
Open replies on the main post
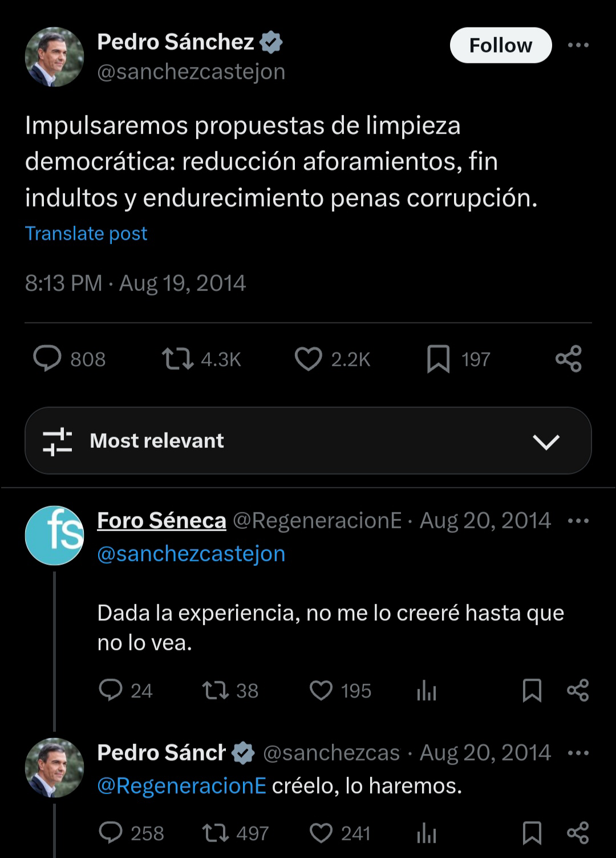[47, 359]
